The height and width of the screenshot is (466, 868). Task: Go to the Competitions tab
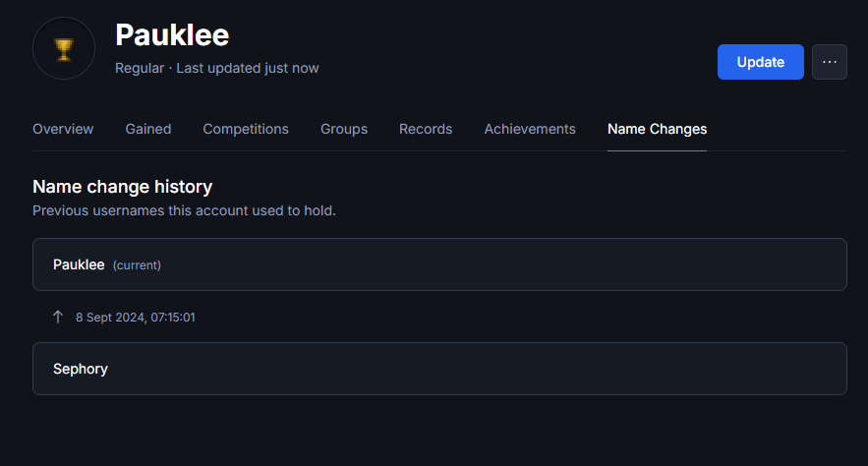pyautogui.click(x=246, y=129)
